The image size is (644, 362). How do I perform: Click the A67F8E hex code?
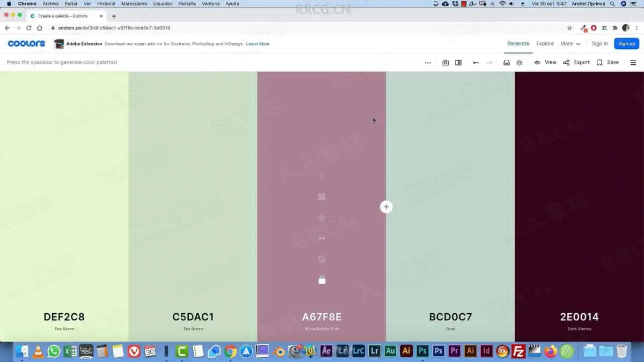tap(322, 317)
